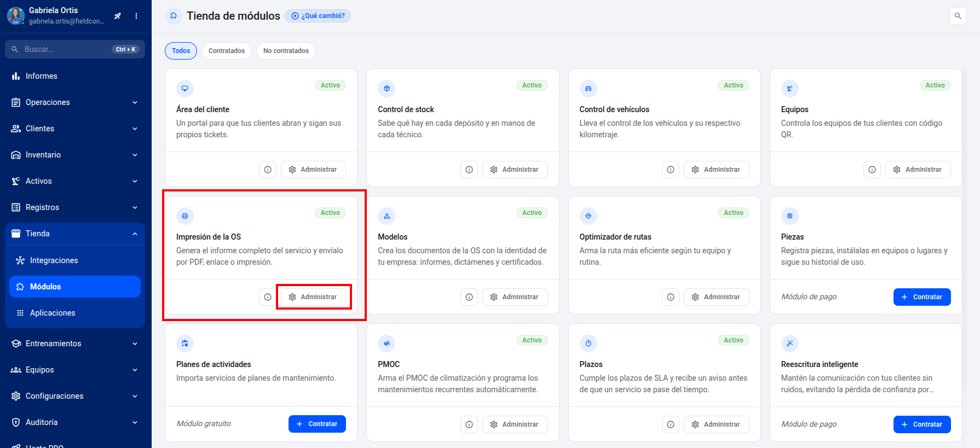Open info icon on Impresión de la OS card
This screenshot has height=448, width=980.
click(x=268, y=297)
